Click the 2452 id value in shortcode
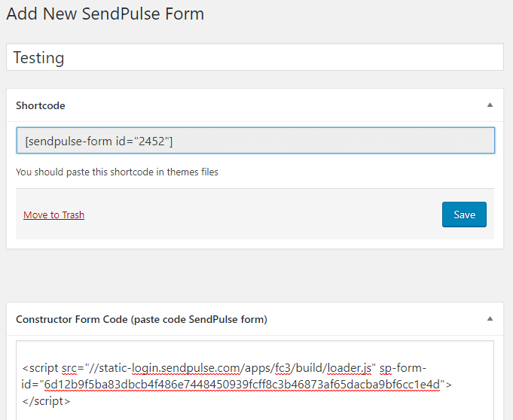Image resolution: width=513 pixels, height=420 pixels. 151,142
